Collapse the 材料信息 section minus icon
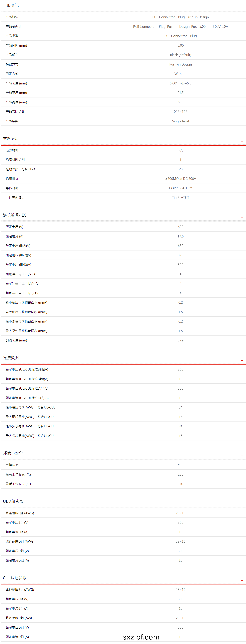This screenshot has height=644, width=246. coord(241,141)
